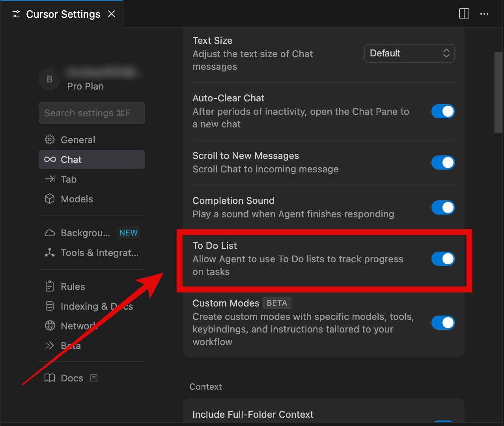Click the Rules clipboard icon

click(x=50, y=286)
